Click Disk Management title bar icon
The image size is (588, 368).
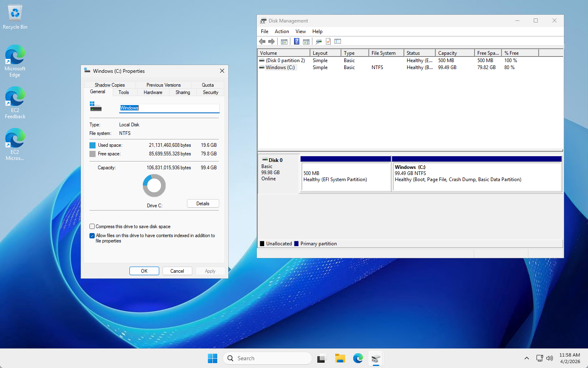tap(263, 20)
